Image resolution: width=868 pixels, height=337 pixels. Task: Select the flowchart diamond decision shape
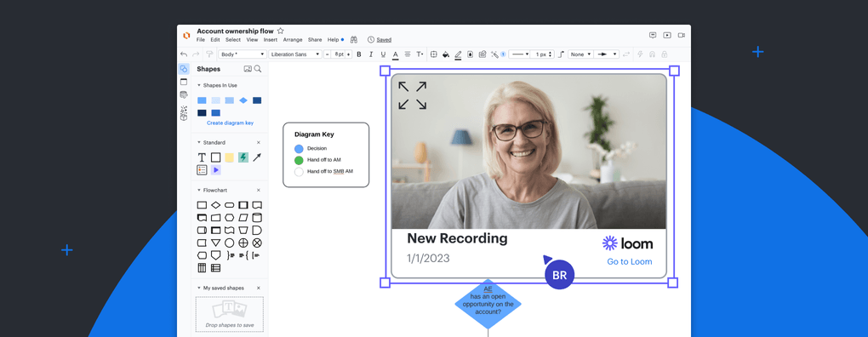pyautogui.click(x=216, y=205)
